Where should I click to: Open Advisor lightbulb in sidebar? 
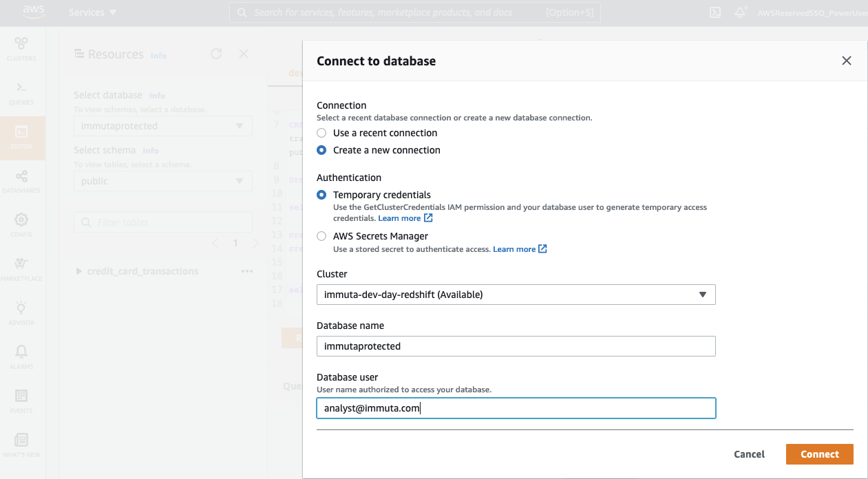(21, 313)
